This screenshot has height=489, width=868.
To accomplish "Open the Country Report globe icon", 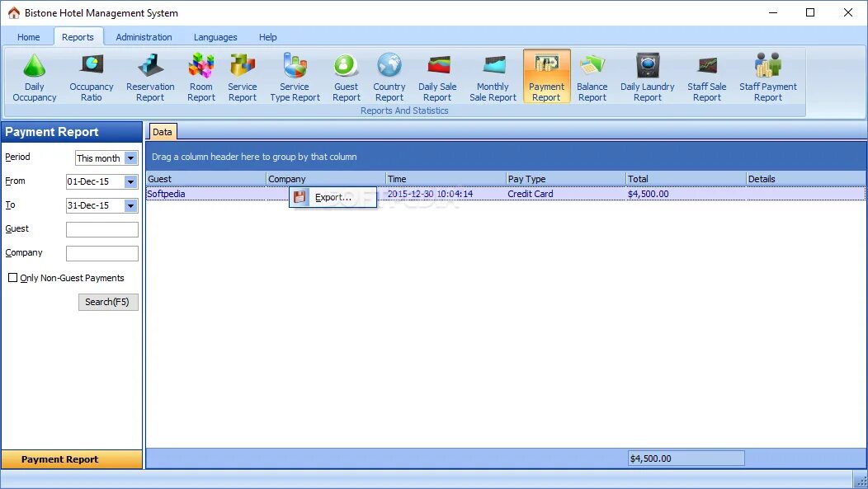I will tap(389, 64).
